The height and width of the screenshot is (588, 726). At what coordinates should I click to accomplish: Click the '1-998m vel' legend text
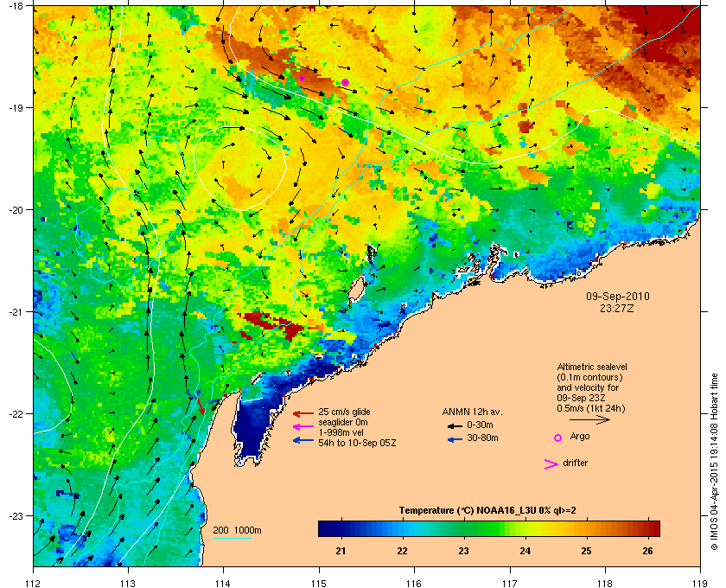[x=341, y=432]
